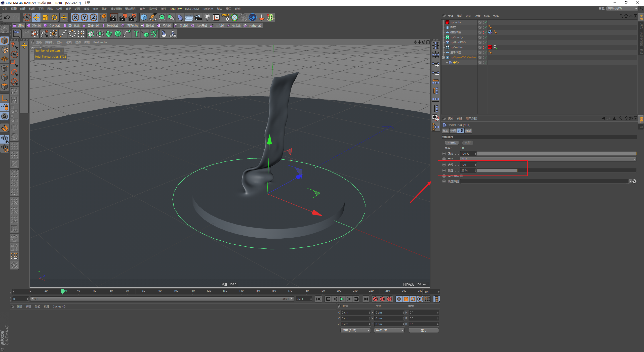The height and width of the screenshot is (352, 644).
Task: Click the MoGraph Text T icon
Action: (x=136, y=34)
